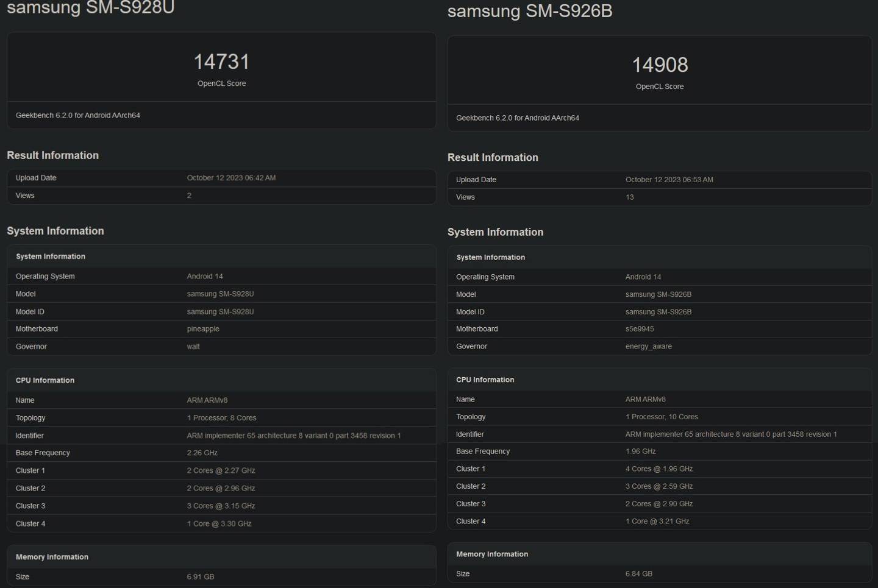Click the '1 Processor, 8 Cores' topology value
This screenshot has width=878, height=588.
tap(221, 418)
